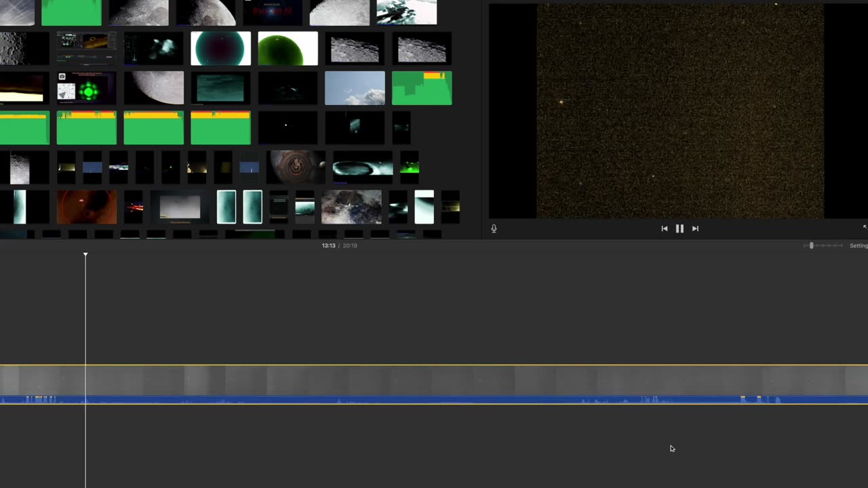Click the timeline zoom slider handle
868x488 pixels.
(811, 245)
